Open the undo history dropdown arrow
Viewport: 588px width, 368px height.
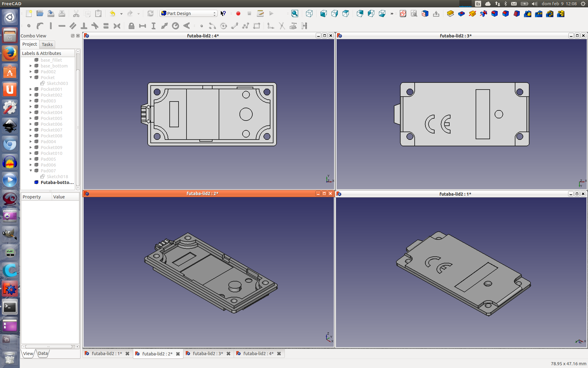(121, 14)
